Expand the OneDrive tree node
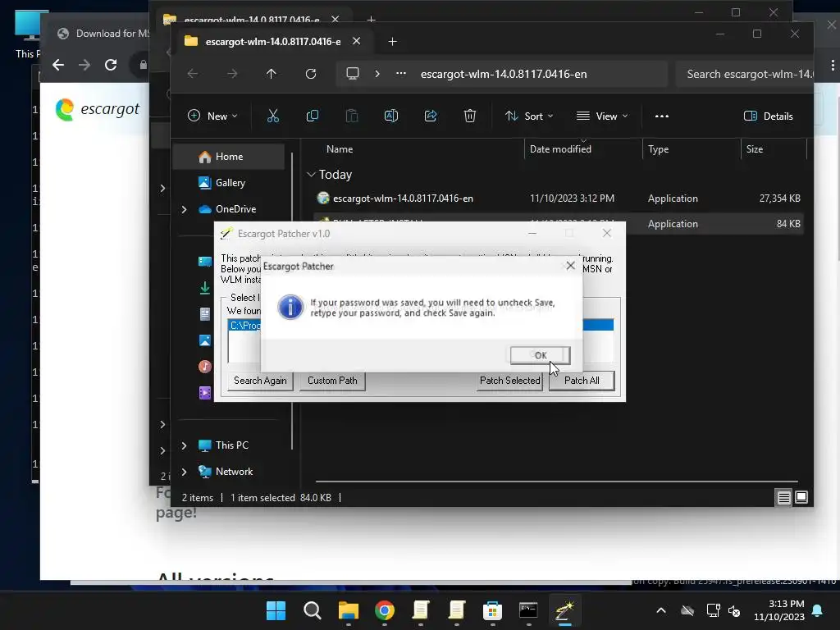The height and width of the screenshot is (630, 840). (184, 209)
